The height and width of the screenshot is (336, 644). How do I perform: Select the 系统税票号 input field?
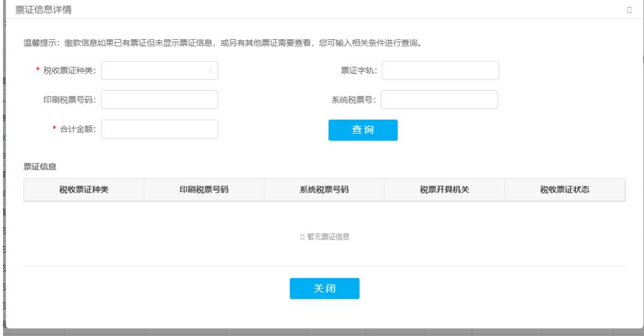[x=439, y=100]
